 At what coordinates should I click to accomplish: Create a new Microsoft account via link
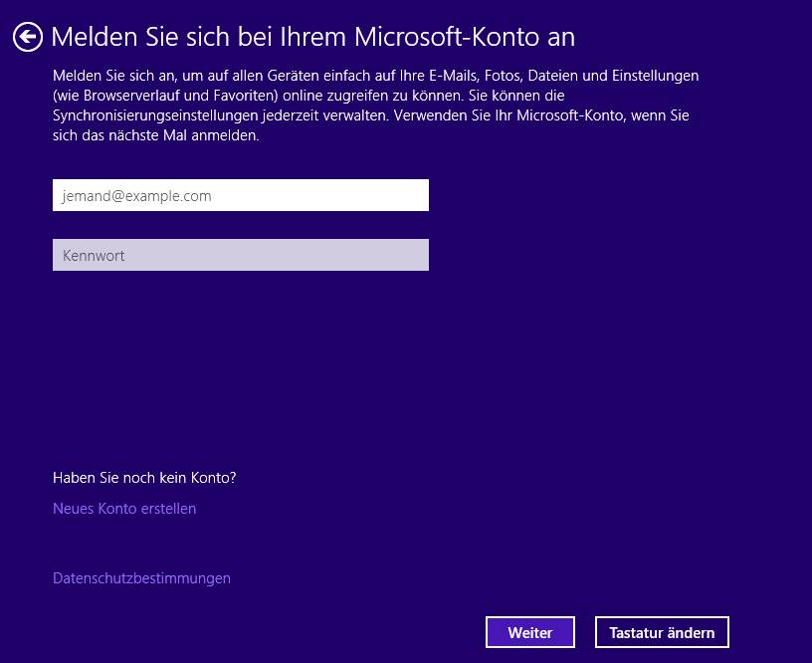tap(124, 509)
